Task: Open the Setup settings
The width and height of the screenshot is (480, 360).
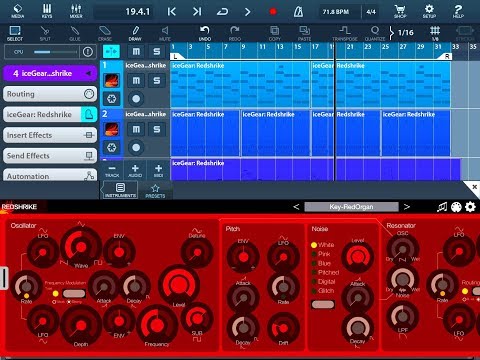Action: pyautogui.click(x=429, y=11)
